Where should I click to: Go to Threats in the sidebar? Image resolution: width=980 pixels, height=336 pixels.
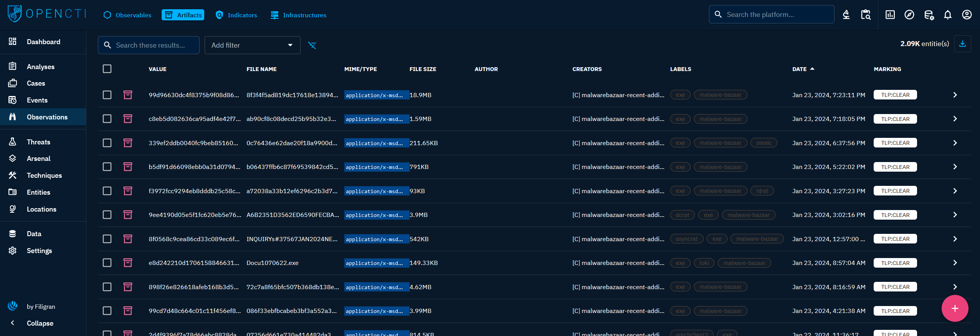point(38,142)
